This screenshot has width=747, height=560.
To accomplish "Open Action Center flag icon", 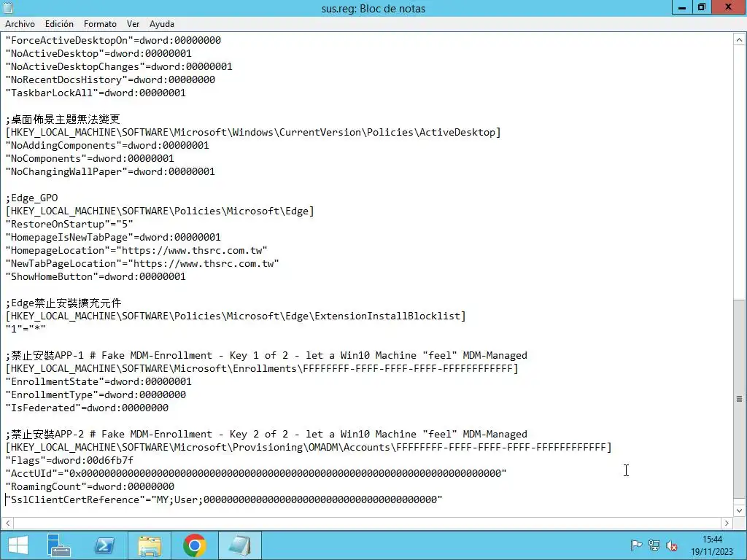I will click(x=636, y=545).
